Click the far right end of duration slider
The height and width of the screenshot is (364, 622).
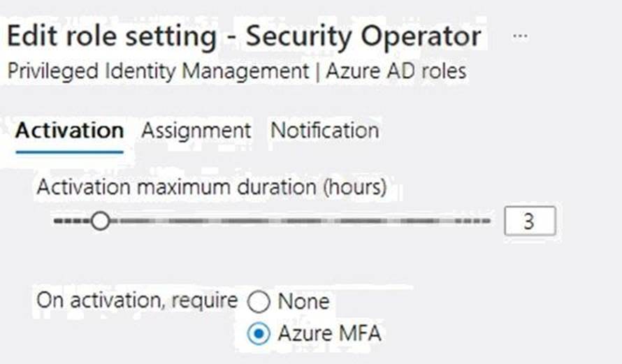[486, 221]
